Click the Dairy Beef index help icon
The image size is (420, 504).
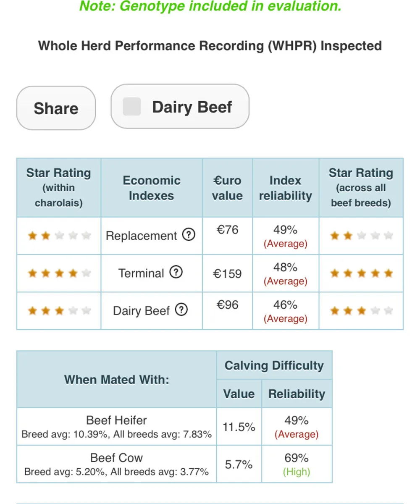pyautogui.click(x=181, y=310)
